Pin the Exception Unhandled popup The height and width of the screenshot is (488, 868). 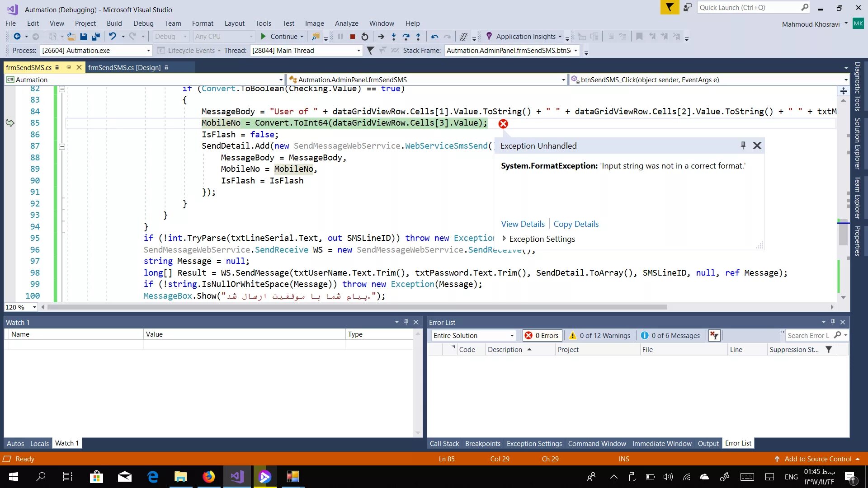coord(743,145)
